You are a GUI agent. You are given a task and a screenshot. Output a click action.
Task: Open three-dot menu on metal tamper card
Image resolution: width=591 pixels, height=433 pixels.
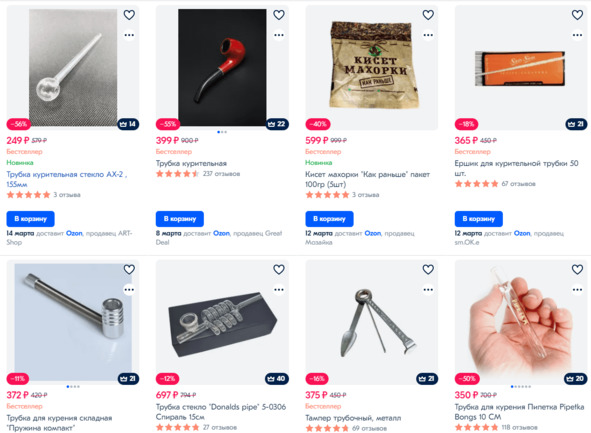point(428,289)
